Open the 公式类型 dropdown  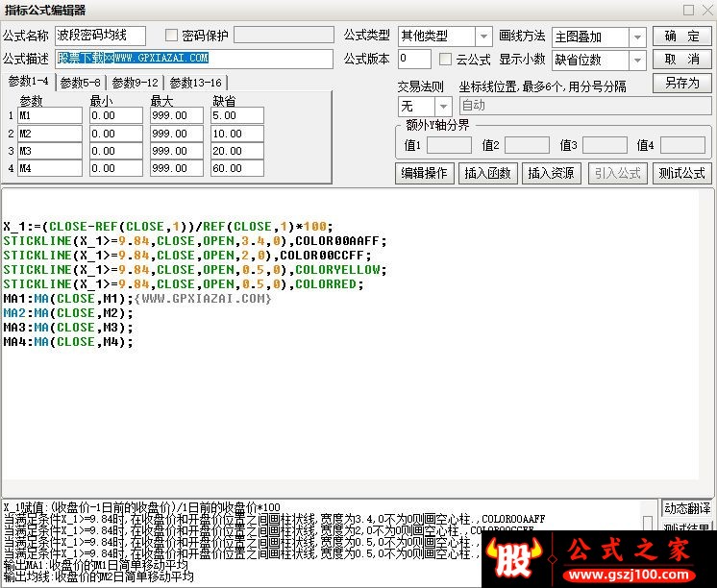[482, 37]
